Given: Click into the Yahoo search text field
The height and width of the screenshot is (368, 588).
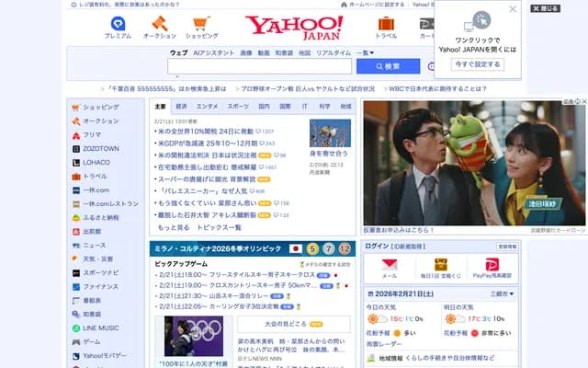Looking at the screenshot, I should click(259, 66).
